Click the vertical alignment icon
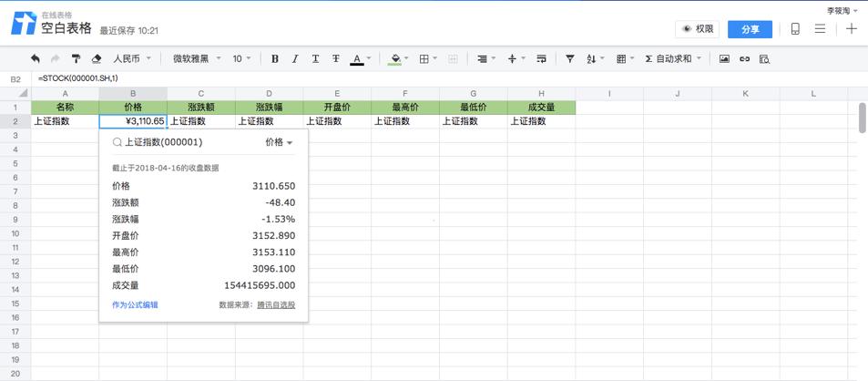868x381 pixels. [x=512, y=58]
